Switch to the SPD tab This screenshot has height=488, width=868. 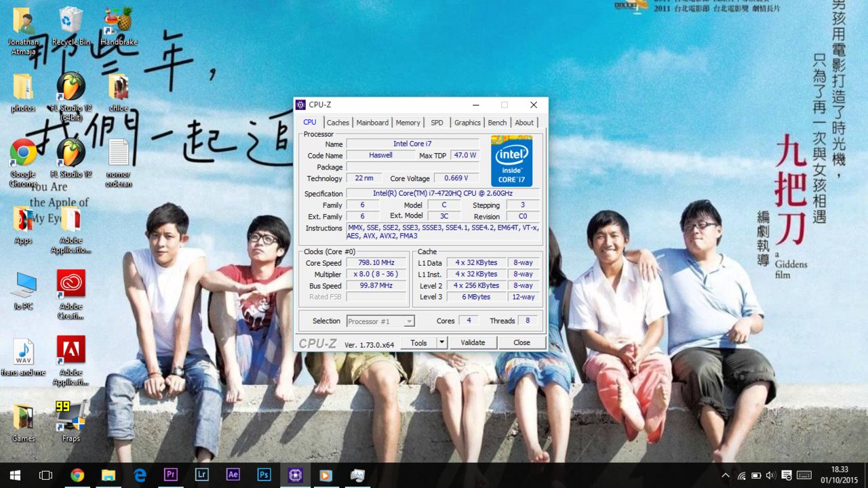click(x=437, y=123)
